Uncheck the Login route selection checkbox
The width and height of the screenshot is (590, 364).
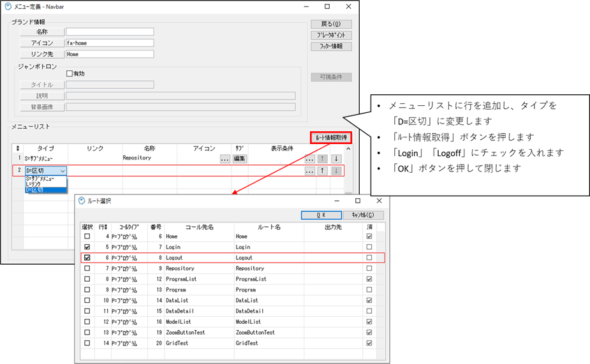pos(87,247)
